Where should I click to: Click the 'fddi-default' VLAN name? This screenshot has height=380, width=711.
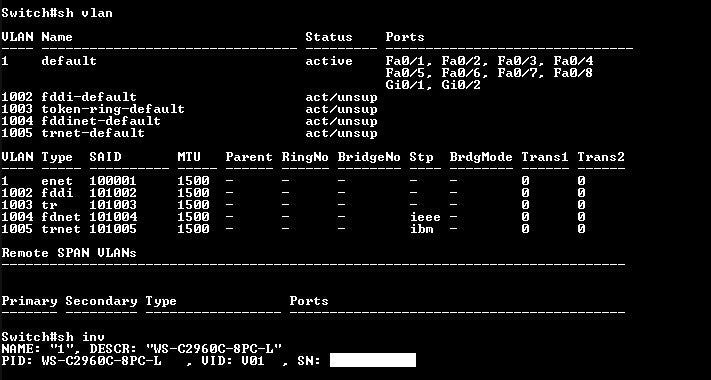89,97
